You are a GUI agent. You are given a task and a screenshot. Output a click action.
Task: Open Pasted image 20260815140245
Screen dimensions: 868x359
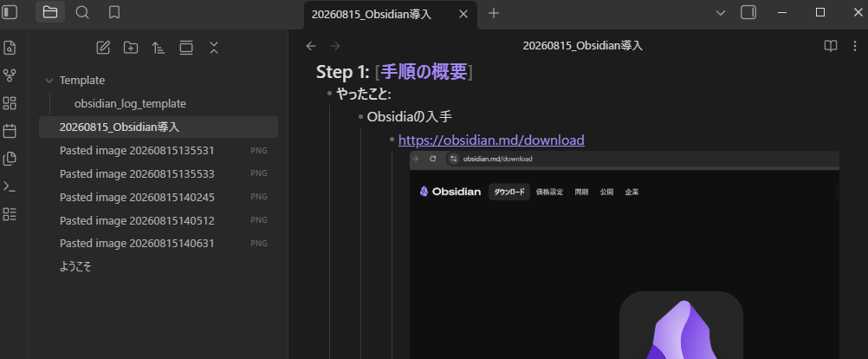pos(159,197)
